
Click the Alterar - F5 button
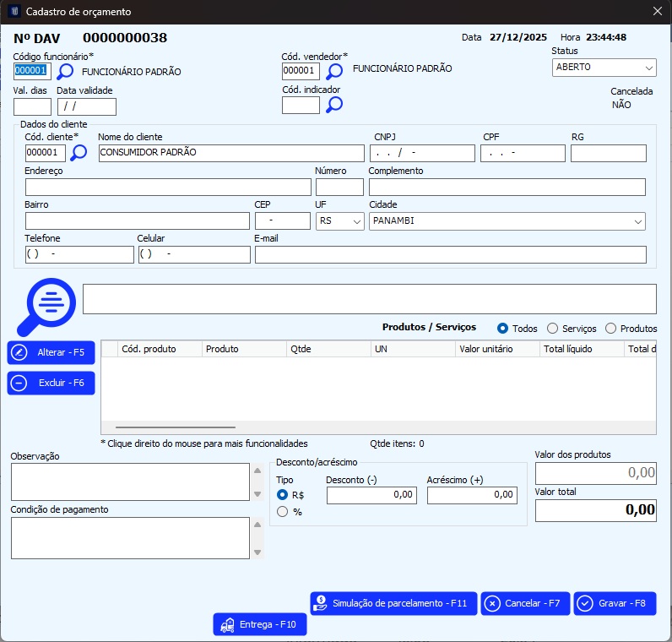coord(51,352)
